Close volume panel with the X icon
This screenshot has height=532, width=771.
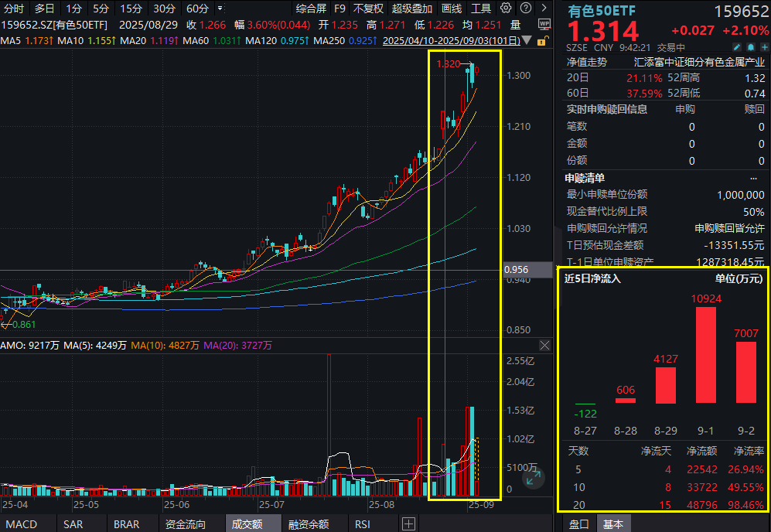544,345
